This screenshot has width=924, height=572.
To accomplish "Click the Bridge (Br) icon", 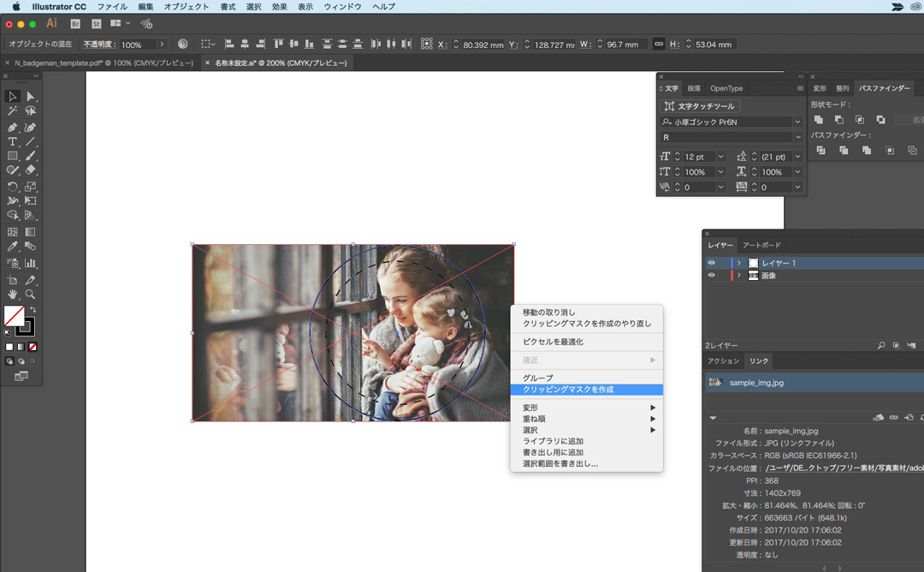I will click(76, 23).
